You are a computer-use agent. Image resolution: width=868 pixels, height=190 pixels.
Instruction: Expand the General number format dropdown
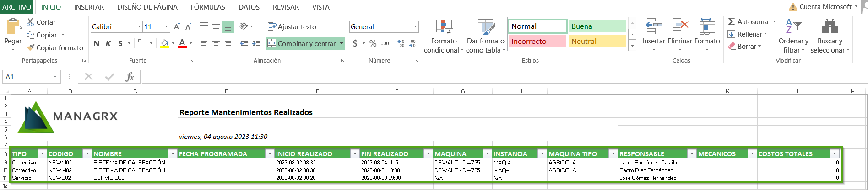tap(415, 27)
